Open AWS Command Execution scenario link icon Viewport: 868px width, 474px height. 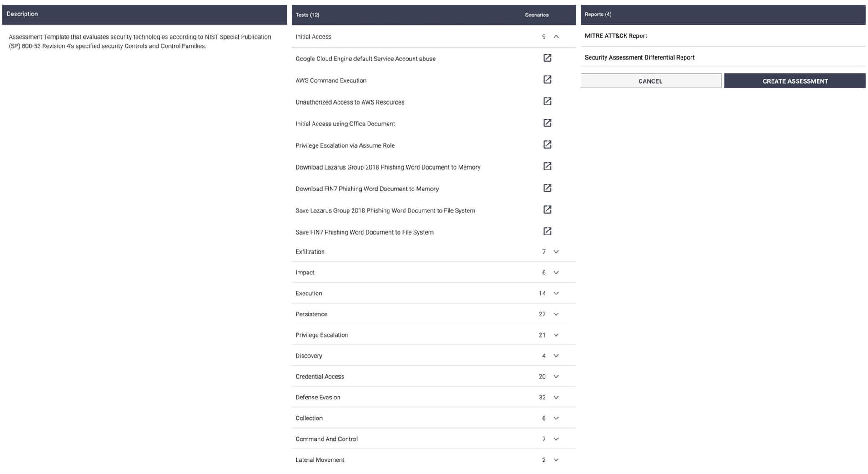click(547, 80)
